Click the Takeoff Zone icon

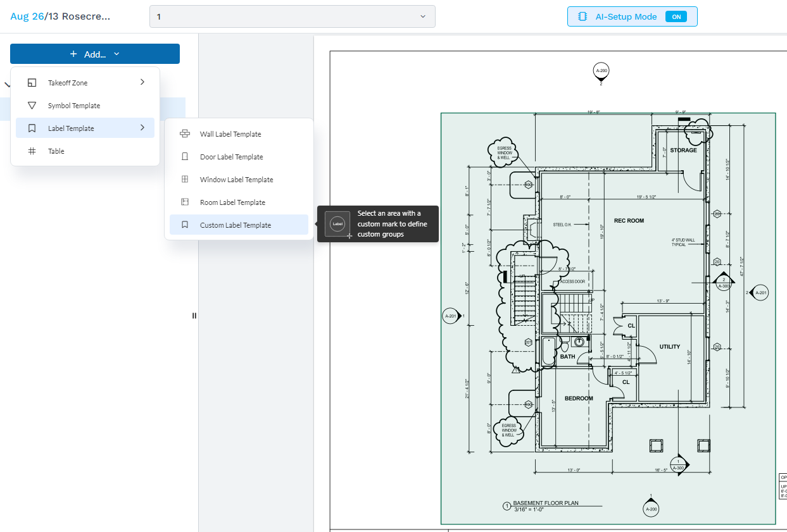(32, 83)
